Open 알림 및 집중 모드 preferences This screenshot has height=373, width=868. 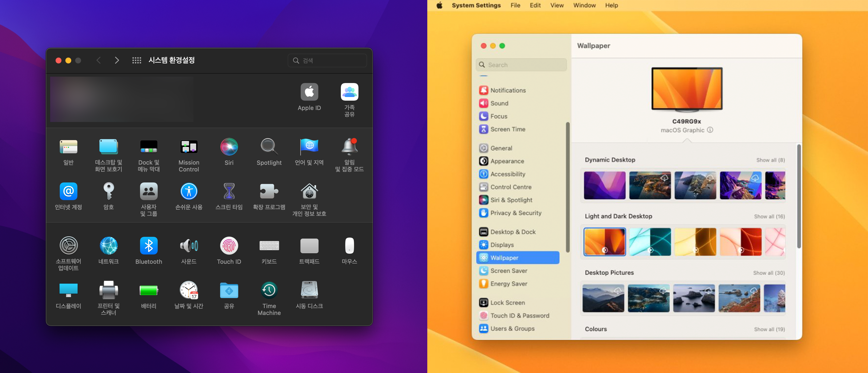(349, 146)
